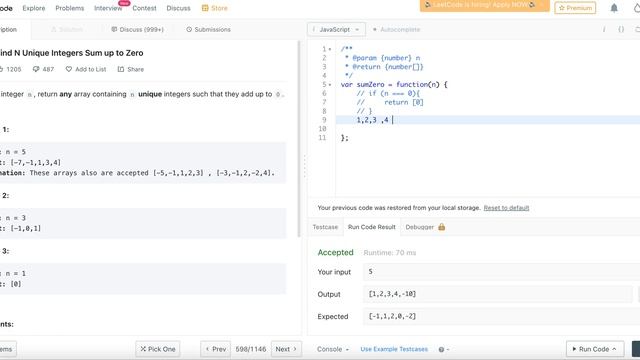Share this problem
This screenshot has width=640, height=360.
pyautogui.click(x=131, y=69)
